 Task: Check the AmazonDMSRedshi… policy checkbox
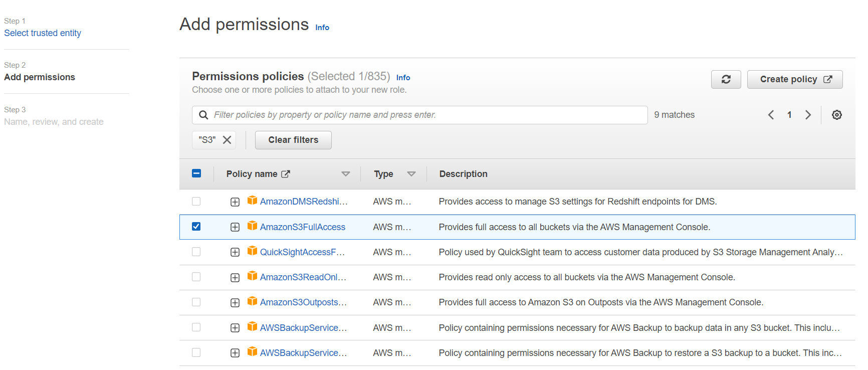[x=196, y=201]
